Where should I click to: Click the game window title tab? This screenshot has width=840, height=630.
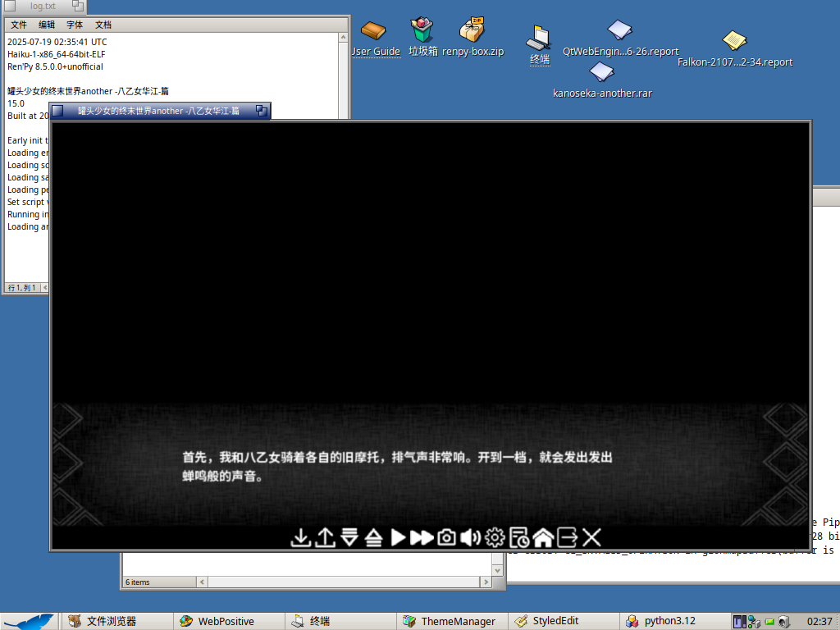click(x=160, y=111)
